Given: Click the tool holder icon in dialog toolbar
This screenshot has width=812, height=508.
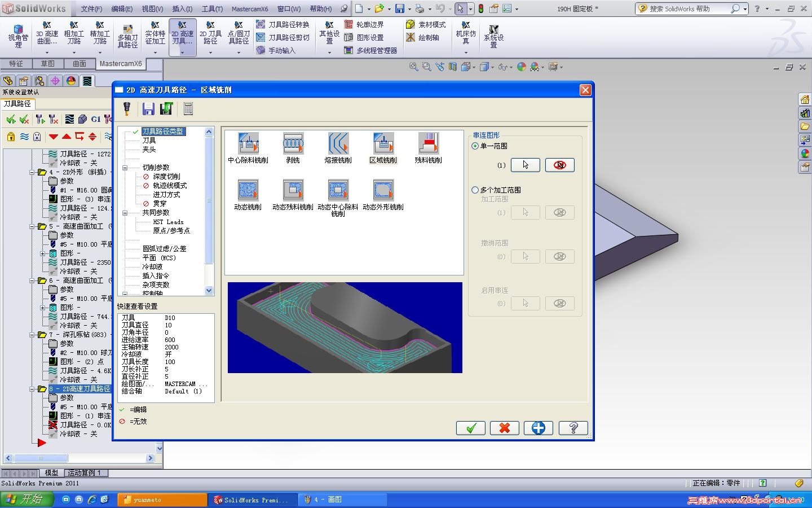Looking at the screenshot, I should pos(127,108).
